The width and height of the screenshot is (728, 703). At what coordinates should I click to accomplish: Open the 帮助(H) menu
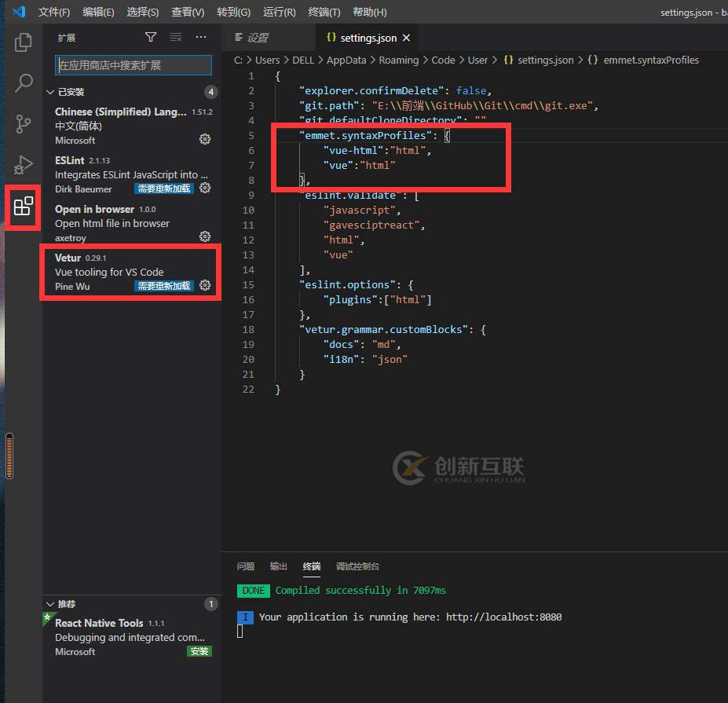[x=370, y=12]
